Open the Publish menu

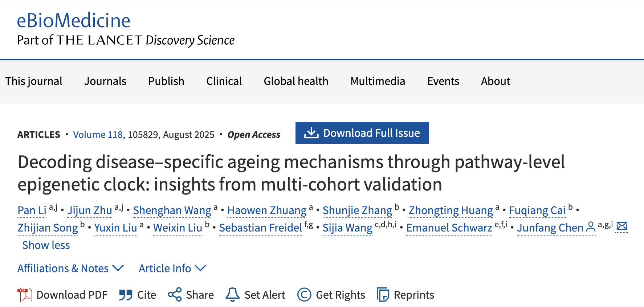tap(166, 81)
